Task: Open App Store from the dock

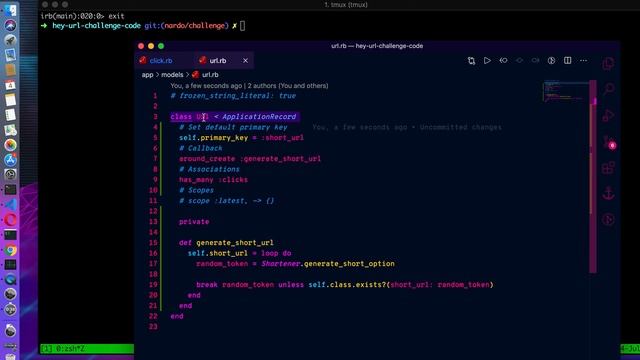Action: (x=10, y=160)
